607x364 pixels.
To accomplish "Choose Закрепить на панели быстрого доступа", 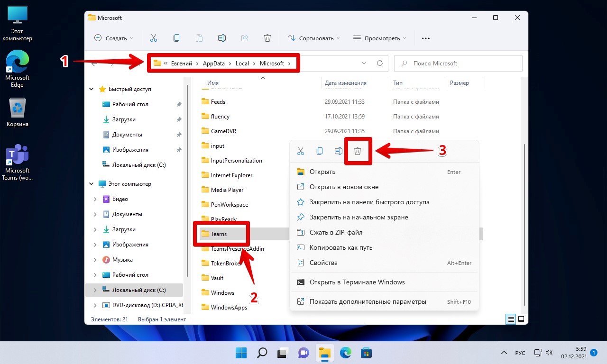I will 384,202.
